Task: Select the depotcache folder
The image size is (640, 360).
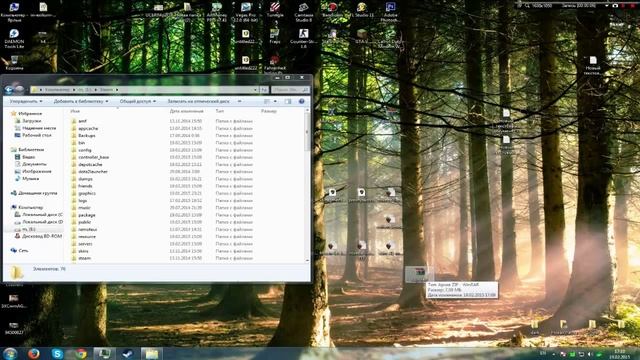Action: pos(90,164)
